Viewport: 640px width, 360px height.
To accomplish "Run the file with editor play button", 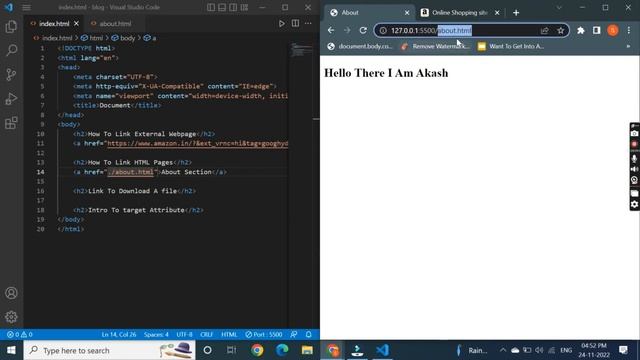I will [282, 24].
